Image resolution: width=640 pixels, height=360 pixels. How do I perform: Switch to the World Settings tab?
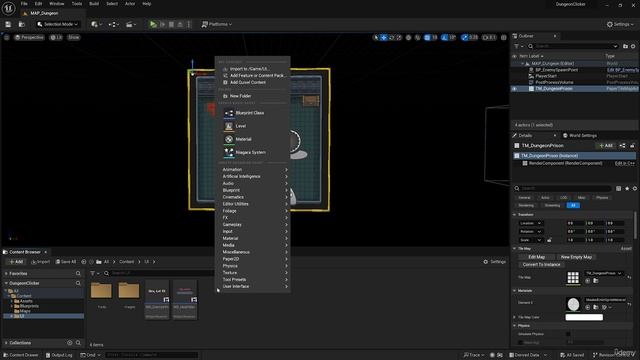(x=580, y=136)
